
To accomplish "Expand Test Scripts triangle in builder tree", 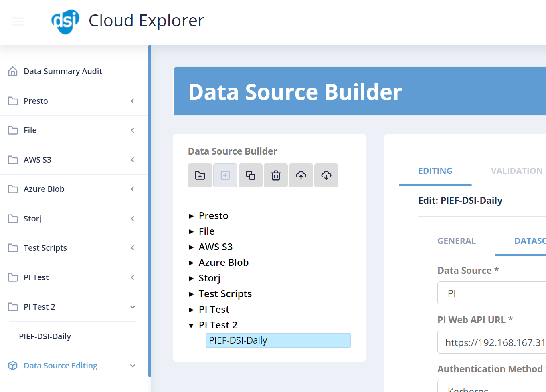I will 191,294.
